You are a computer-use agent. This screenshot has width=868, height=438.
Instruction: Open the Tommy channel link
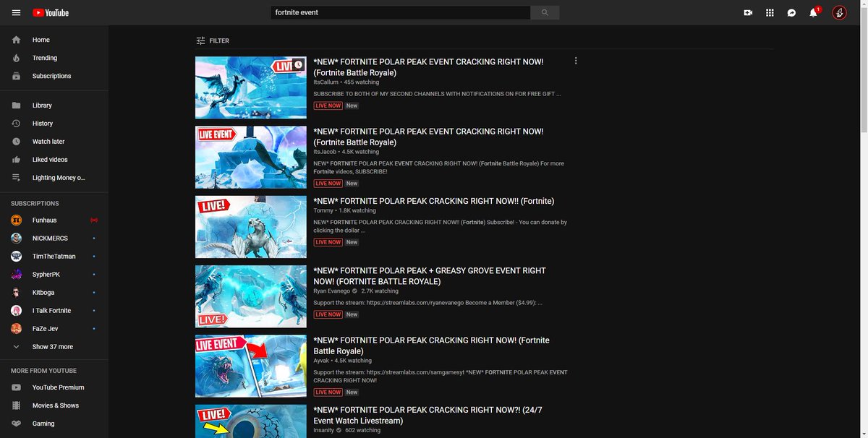(x=323, y=210)
